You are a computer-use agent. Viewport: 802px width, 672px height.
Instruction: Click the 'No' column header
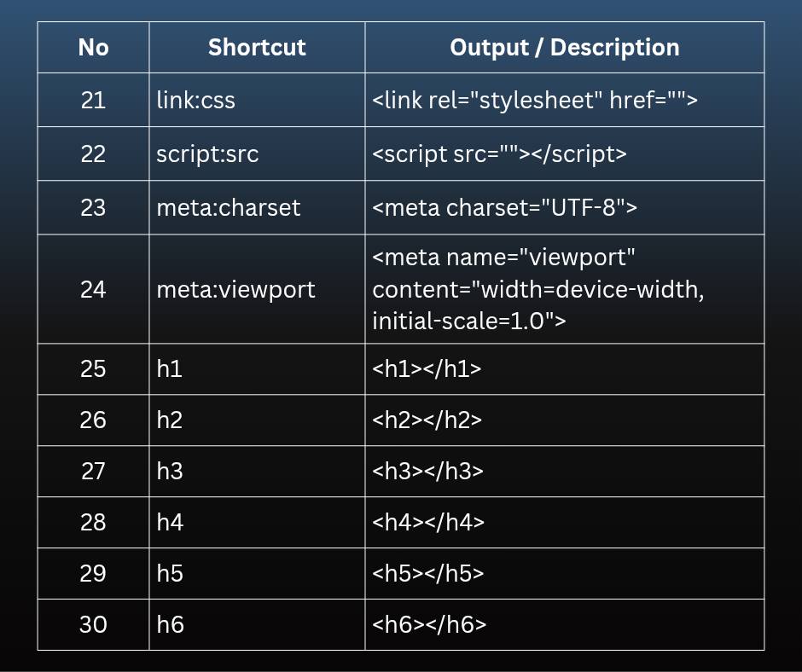93,47
